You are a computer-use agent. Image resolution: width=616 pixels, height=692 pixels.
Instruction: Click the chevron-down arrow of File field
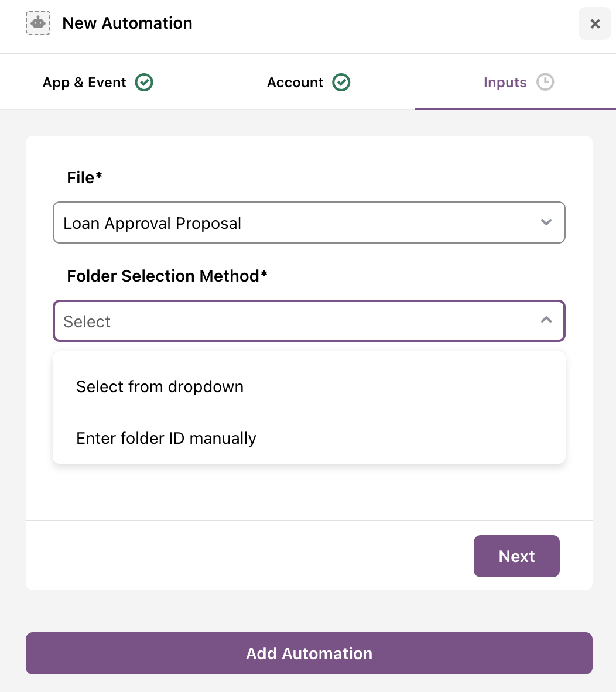pos(546,222)
